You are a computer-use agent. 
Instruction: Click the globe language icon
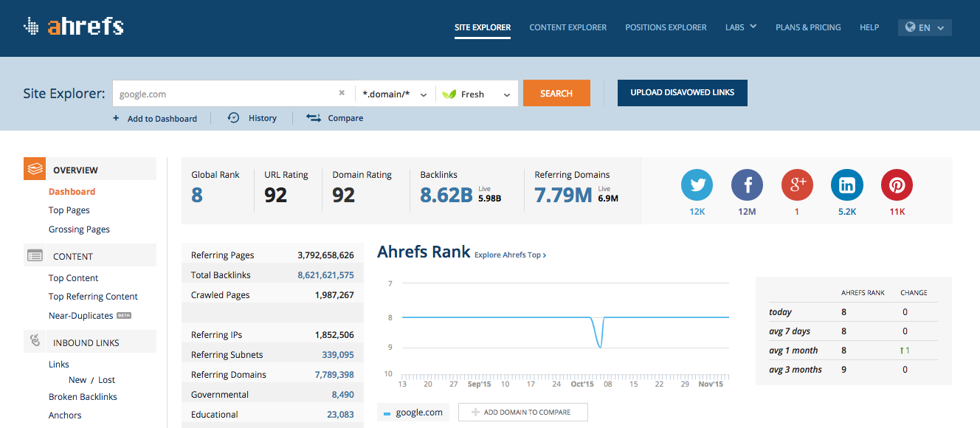[911, 27]
